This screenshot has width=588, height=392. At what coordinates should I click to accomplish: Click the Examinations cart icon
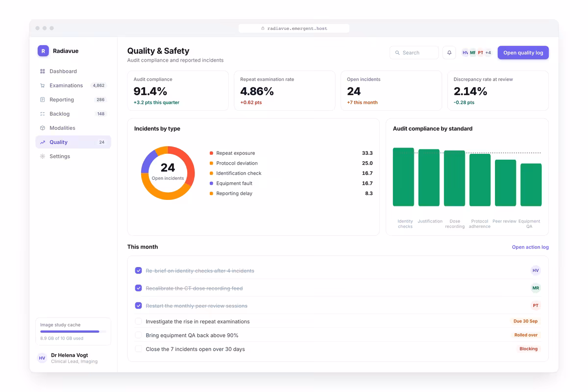pyautogui.click(x=43, y=85)
